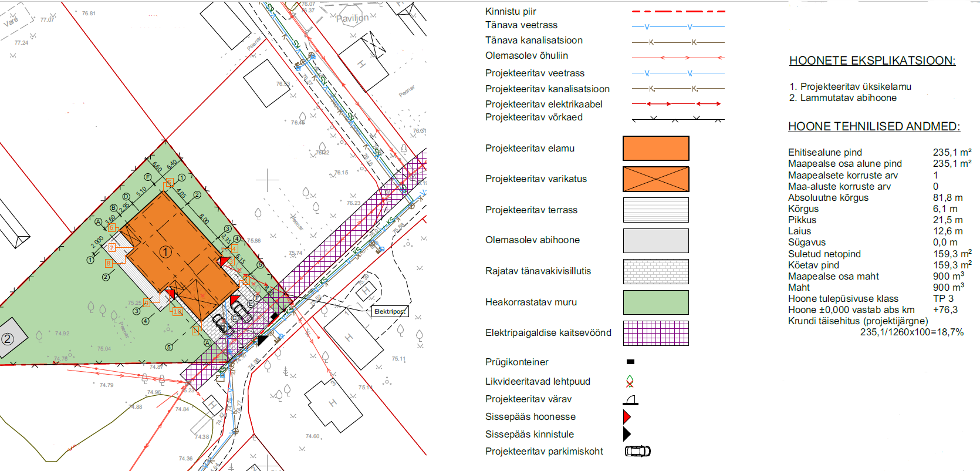Screen dimensions: 980x471
Task: Click the Elektripost callout label on the map
Action: point(390,311)
